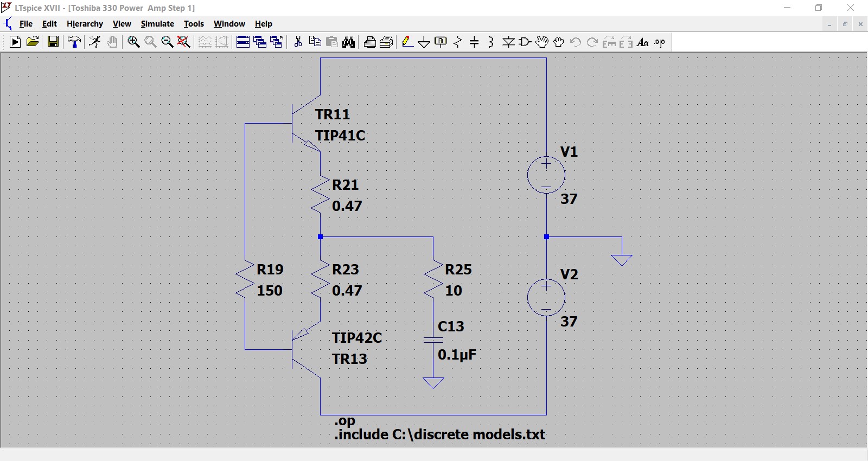Open the Hierarchy menu
This screenshot has height=461, width=868.
point(85,24)
